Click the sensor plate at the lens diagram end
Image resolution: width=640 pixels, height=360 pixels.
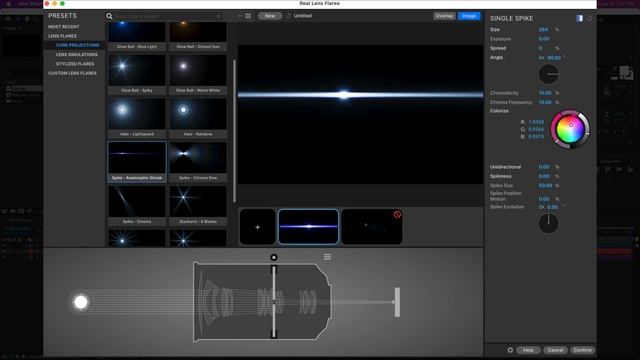point(397,302)
